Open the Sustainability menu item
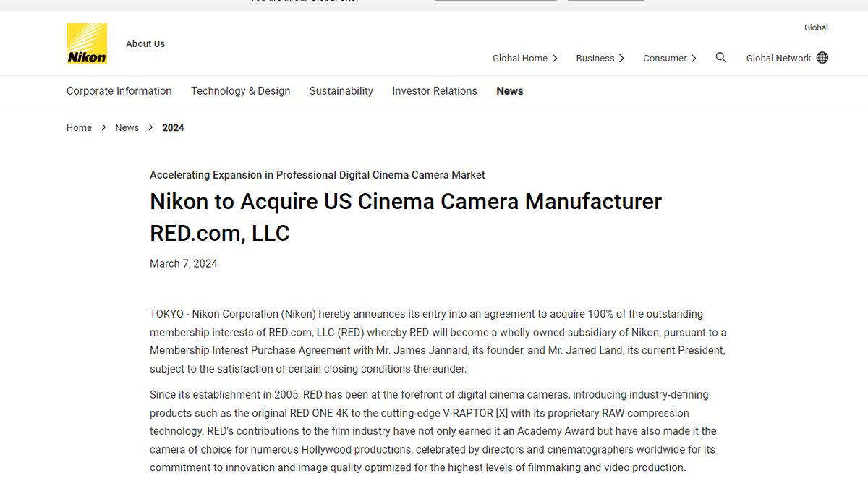 [x=341, y=91]
